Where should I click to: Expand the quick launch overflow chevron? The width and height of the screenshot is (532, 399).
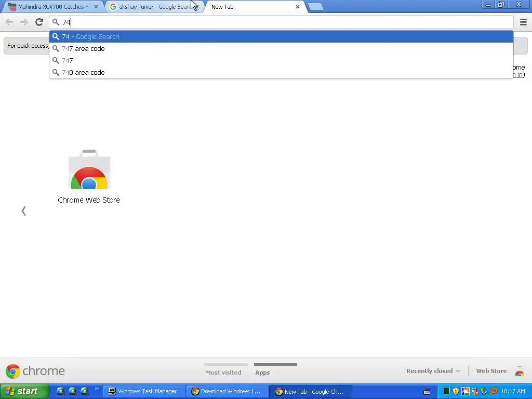pos(97,389)
